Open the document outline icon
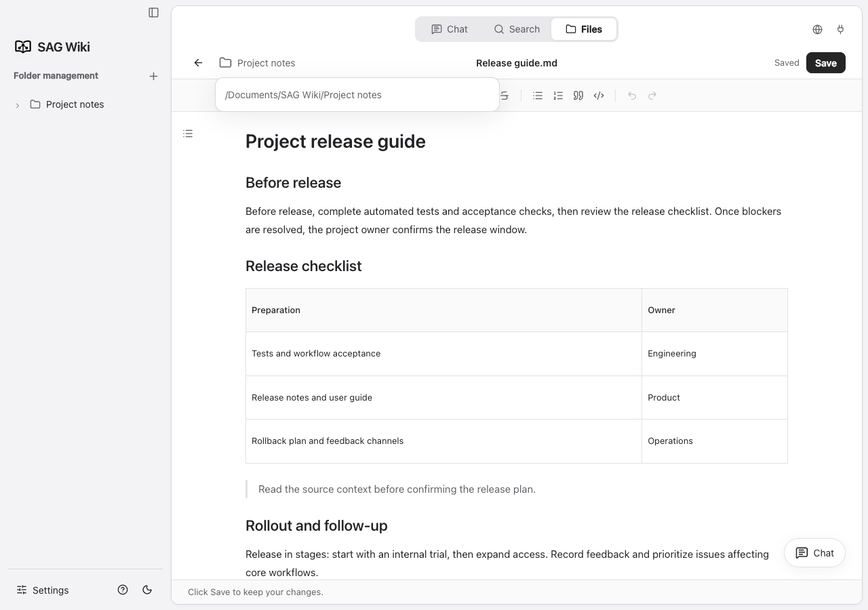 (x=188, y=134)
